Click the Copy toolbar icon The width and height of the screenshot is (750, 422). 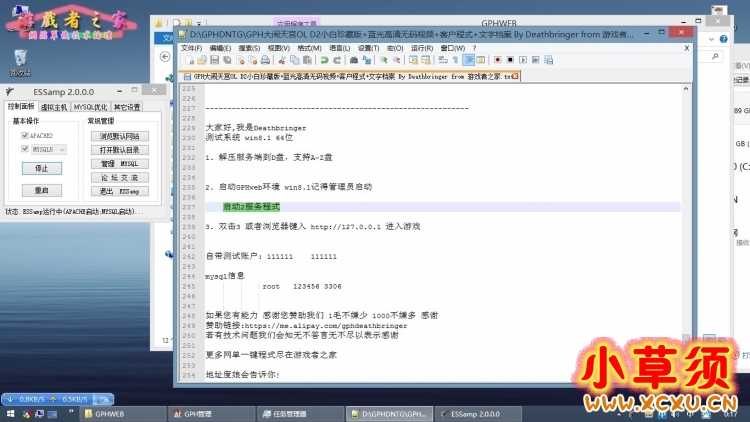tap(295, 60)
